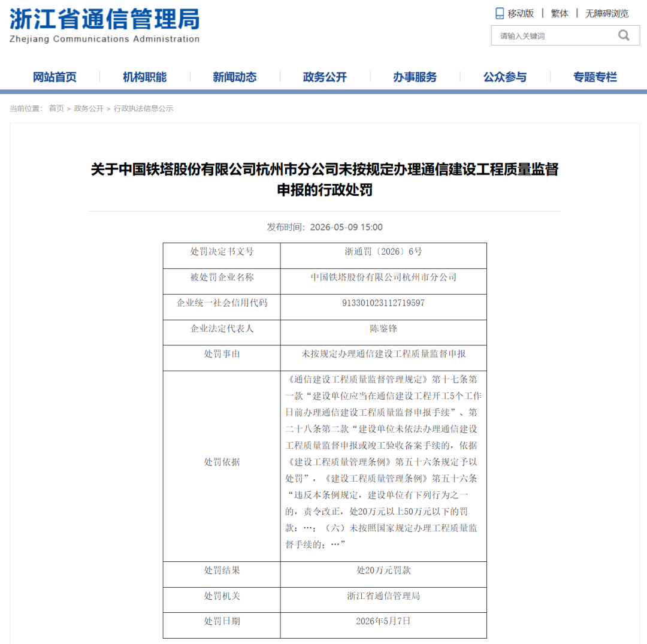Screen dimensions: 647x644
Task: Click the 陈鉴锋 cell
Action: (383, 332)
